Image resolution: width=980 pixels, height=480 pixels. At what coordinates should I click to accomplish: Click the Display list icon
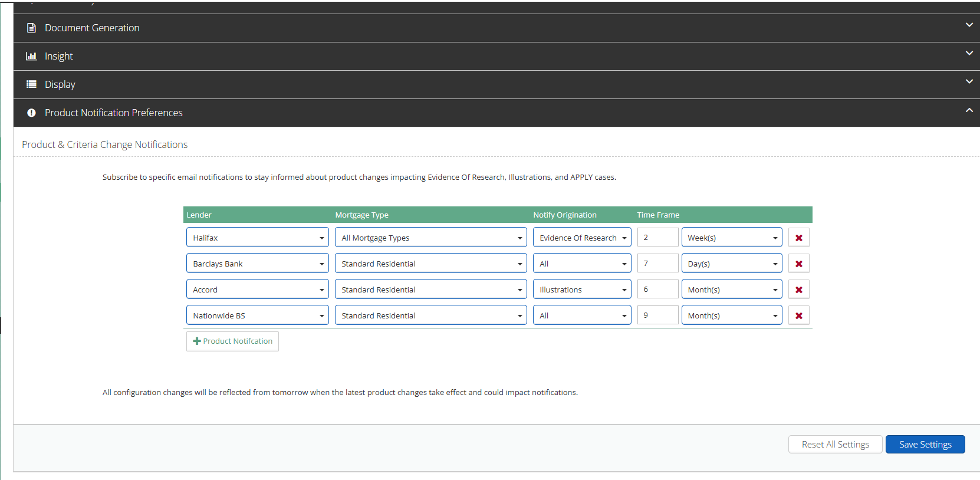(31, 84)
